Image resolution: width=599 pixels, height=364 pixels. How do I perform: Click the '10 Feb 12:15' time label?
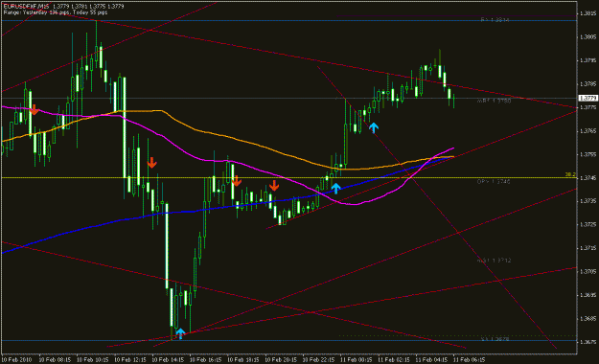click(130, 360)
